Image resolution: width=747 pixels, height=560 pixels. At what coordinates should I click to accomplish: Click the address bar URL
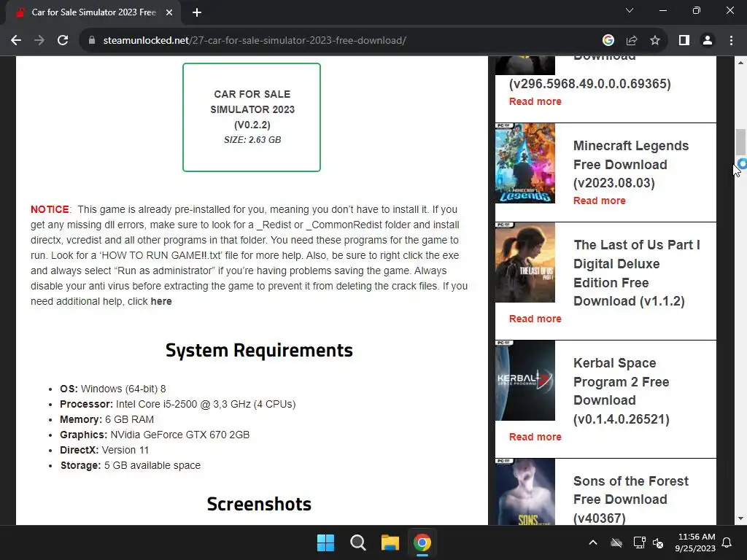(255, 41)
